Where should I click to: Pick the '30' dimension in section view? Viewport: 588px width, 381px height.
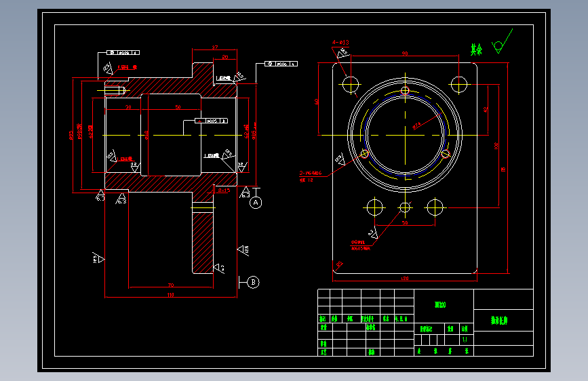click(x=128, y=107)
